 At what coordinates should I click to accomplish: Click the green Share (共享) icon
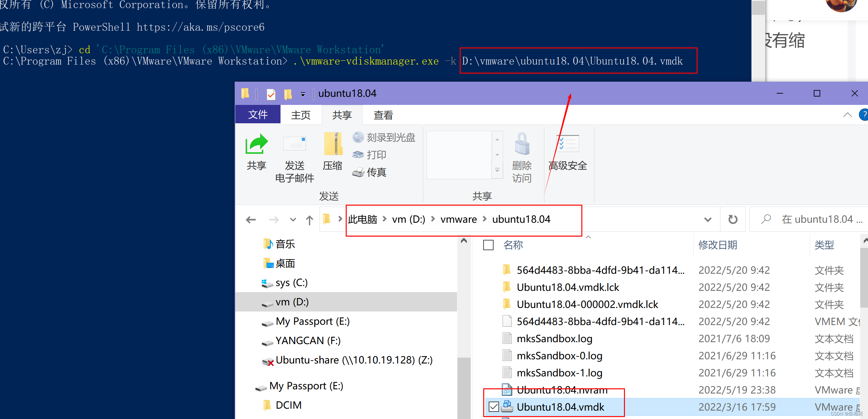click(256, 144)
